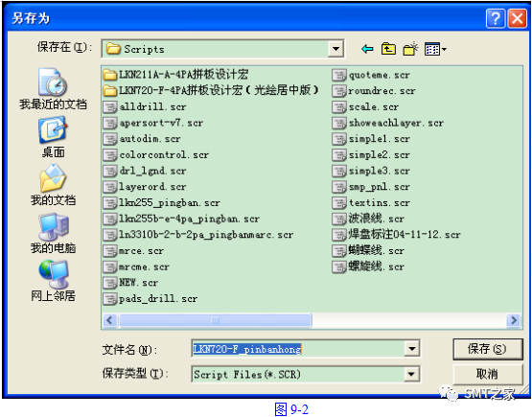Click the help question mark button
The width and height of the screenshot is (532, 417).
click(496, 18)
